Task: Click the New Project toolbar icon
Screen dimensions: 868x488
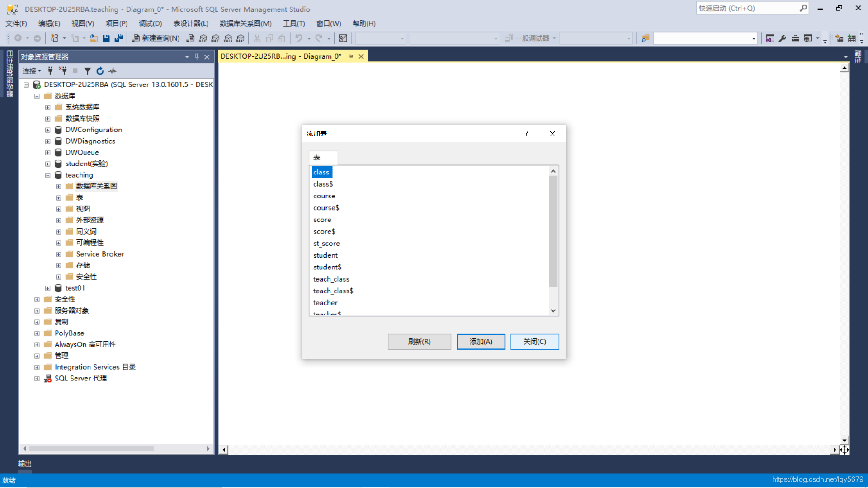Action: (54, 38)
